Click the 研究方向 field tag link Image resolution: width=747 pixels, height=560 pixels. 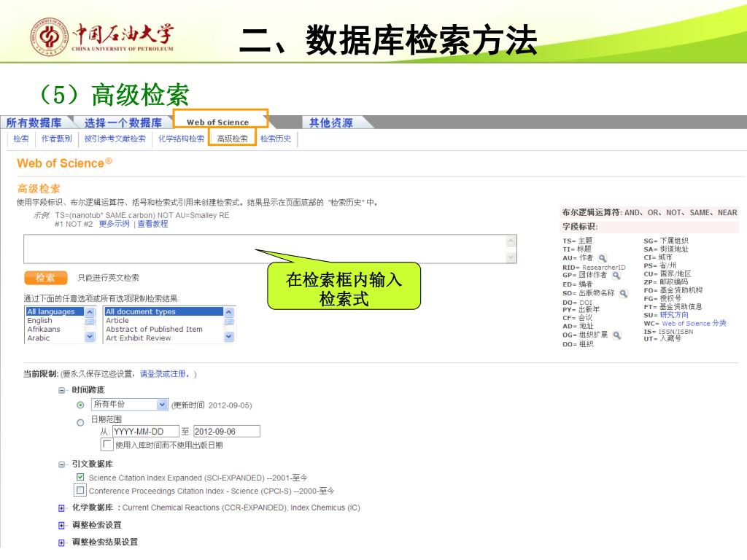point(674,315)
